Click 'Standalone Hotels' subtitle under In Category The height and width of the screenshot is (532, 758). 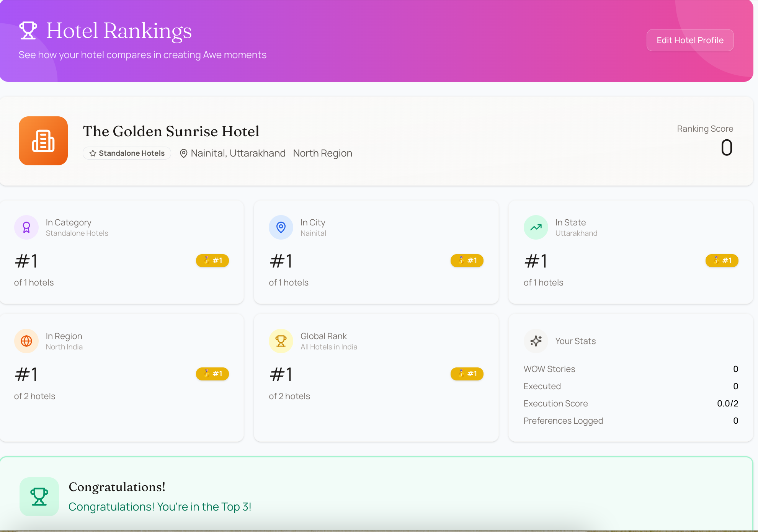click(77, 233)
